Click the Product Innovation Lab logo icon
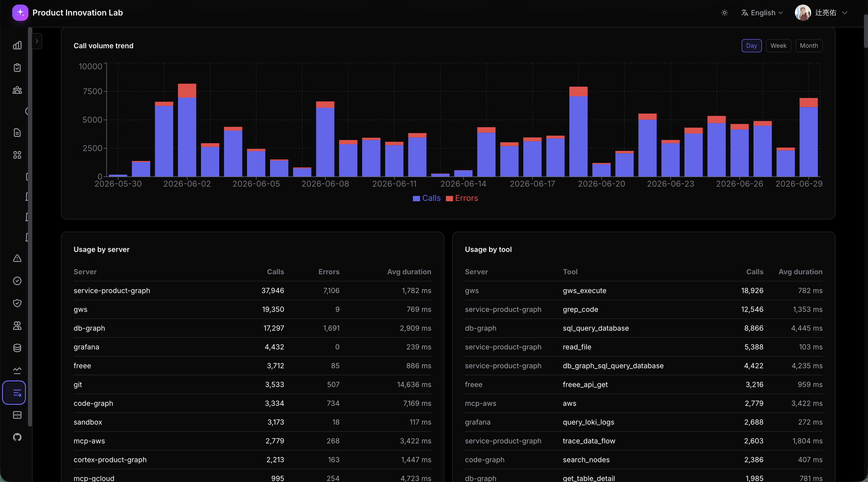Image resolution: width=868 pixels, height=482 pixels. (20, 13)
